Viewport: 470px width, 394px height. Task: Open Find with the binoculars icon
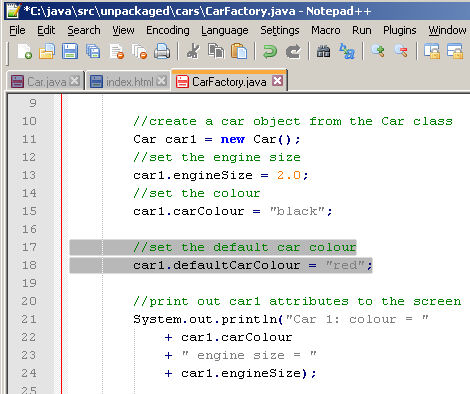[x=323, y=52]
